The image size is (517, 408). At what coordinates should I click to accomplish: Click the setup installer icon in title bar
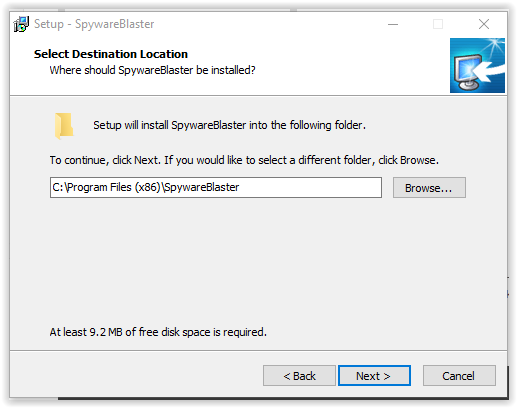(x=21, y=24)
